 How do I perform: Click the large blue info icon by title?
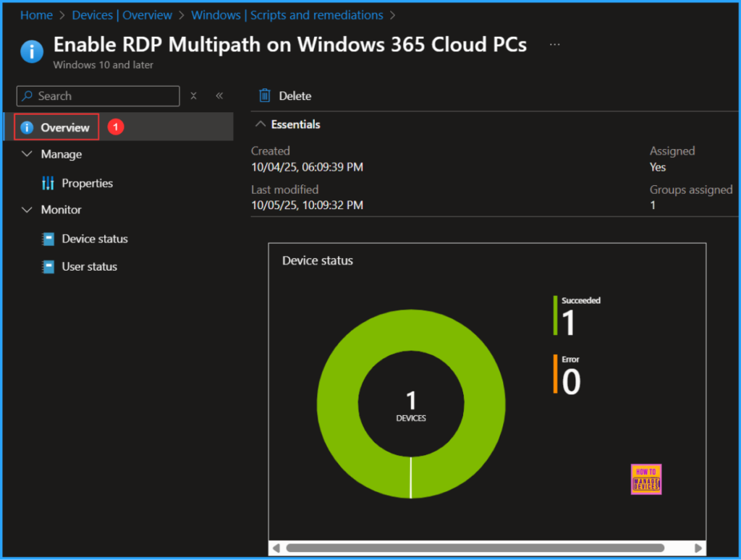click(x=32, y=51)
